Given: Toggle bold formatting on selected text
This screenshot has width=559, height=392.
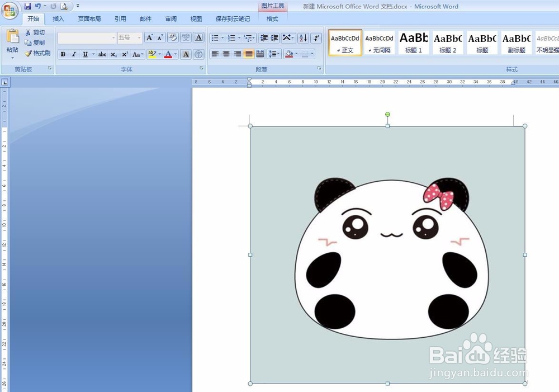Looking at the screenshot, I should point(63,54).
